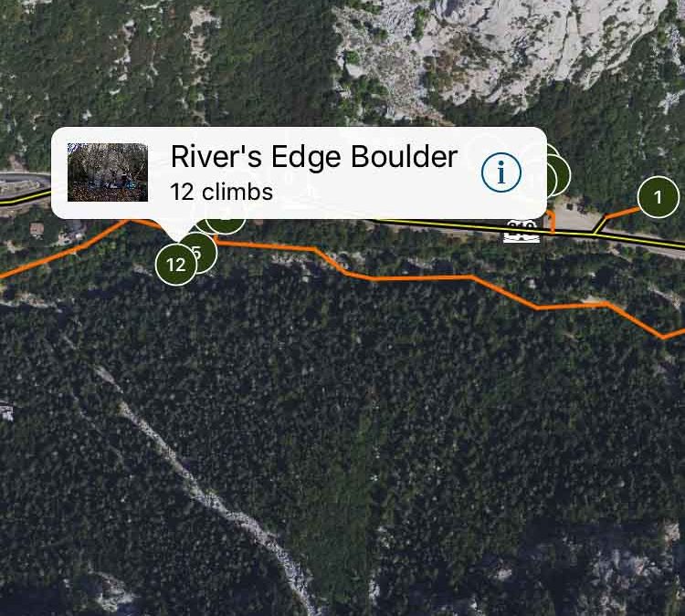Select the map marker numbered 12
The image size is (685, 616).
pos(176,264)
